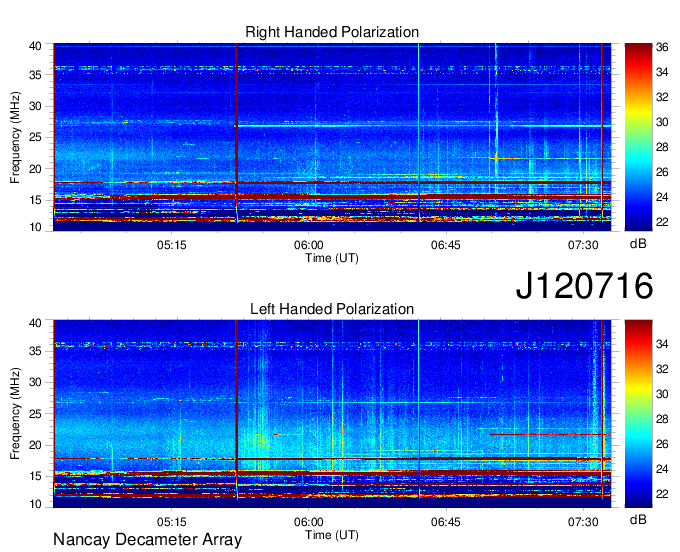This screenshot has height=552, width=680.
Task: Click the 34 value on Right Handed colorbar
Action: 662,72
